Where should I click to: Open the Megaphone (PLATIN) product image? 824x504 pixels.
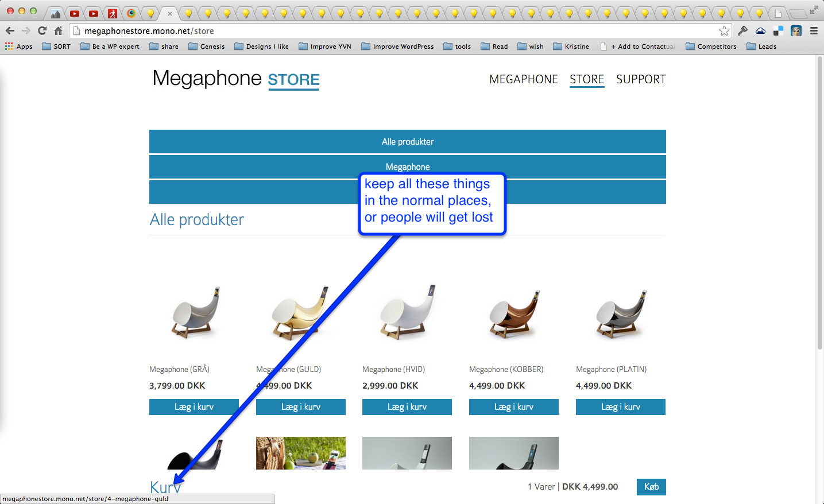621,313
